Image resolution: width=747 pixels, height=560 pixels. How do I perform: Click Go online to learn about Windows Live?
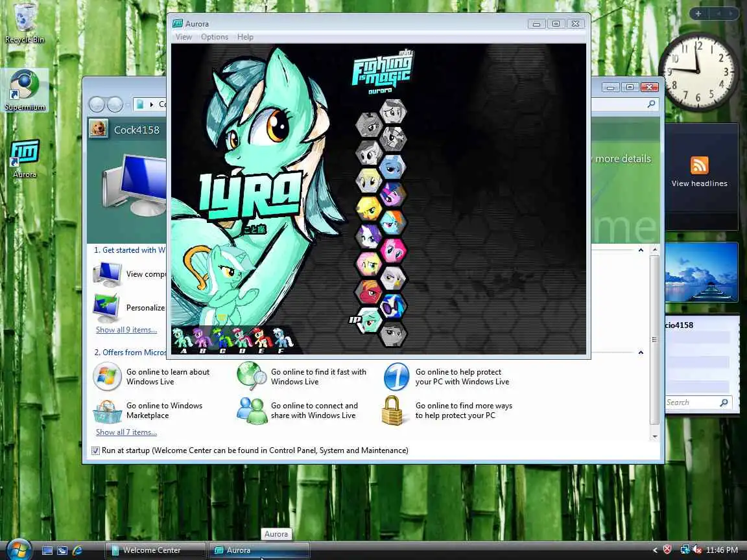pos(168,377)
